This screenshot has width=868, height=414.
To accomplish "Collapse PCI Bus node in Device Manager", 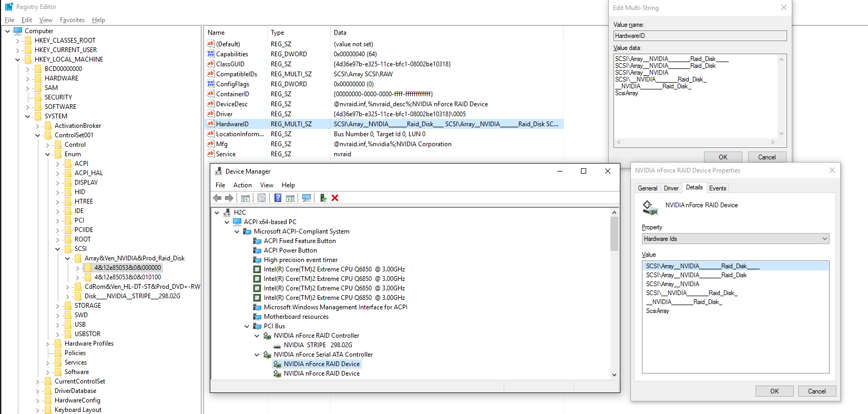I will point(247,326).
